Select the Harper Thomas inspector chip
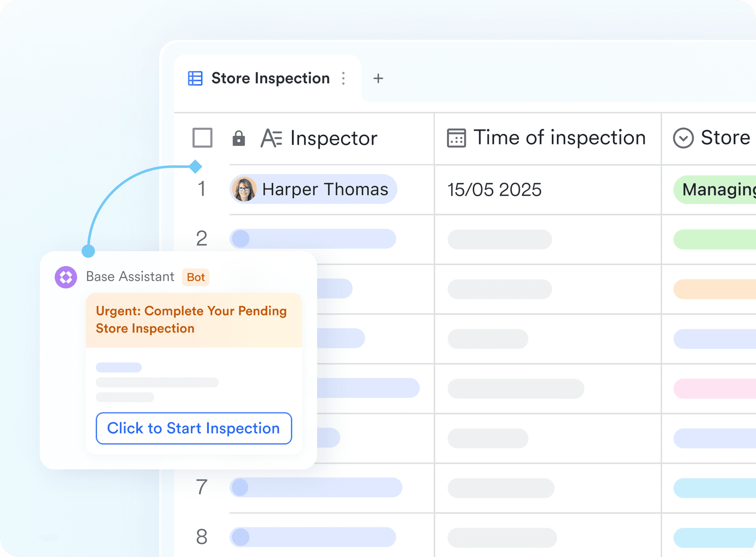Image resolution: width=756 pixels, height=557 pixels. (324, 189)
